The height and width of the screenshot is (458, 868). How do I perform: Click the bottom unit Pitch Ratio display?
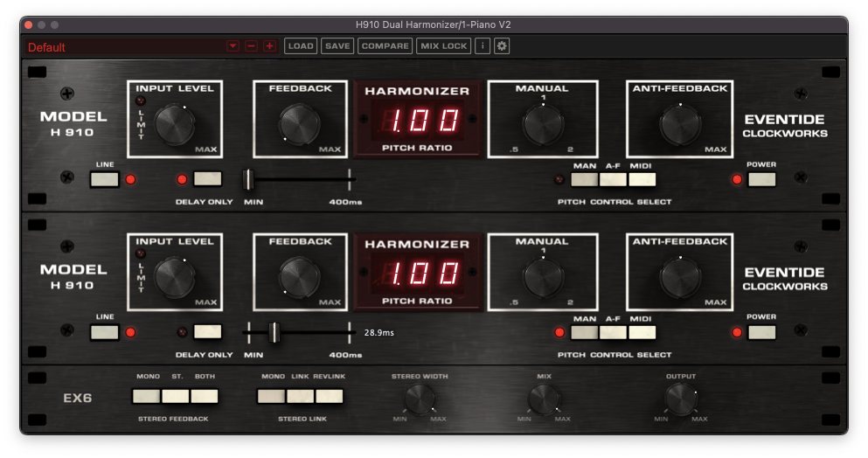[418, 273]
